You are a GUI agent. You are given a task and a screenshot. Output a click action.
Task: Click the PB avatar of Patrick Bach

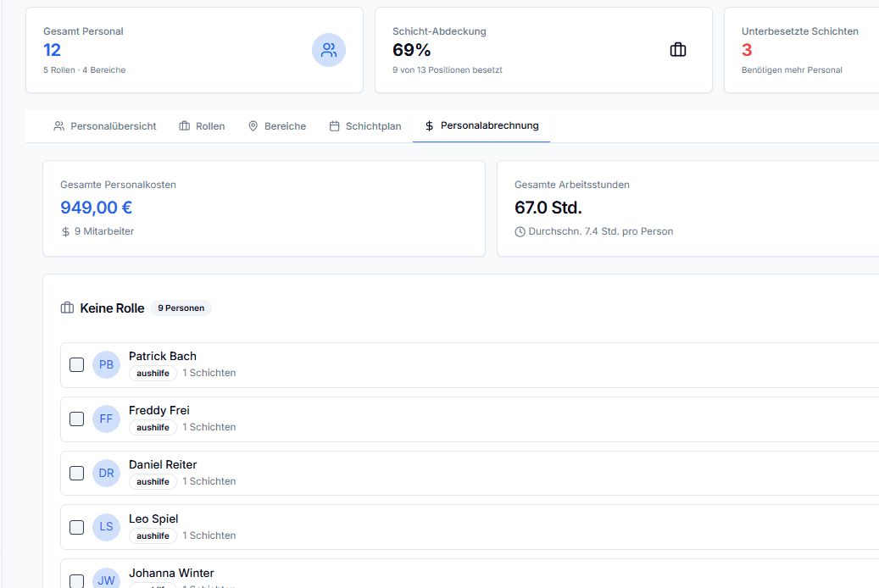pyautogui.click(x=106, y=365)
